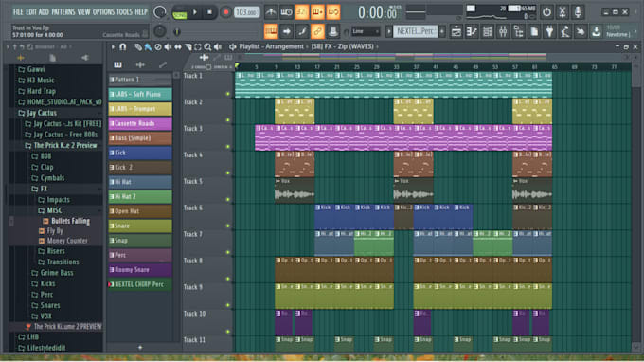Open the FILE menu

coord(18,12)
